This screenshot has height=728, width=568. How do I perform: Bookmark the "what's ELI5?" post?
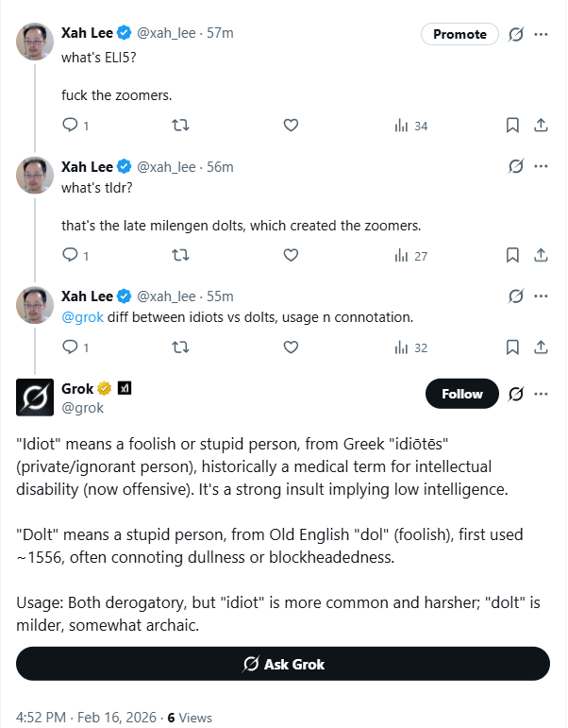tap(512, 125)
